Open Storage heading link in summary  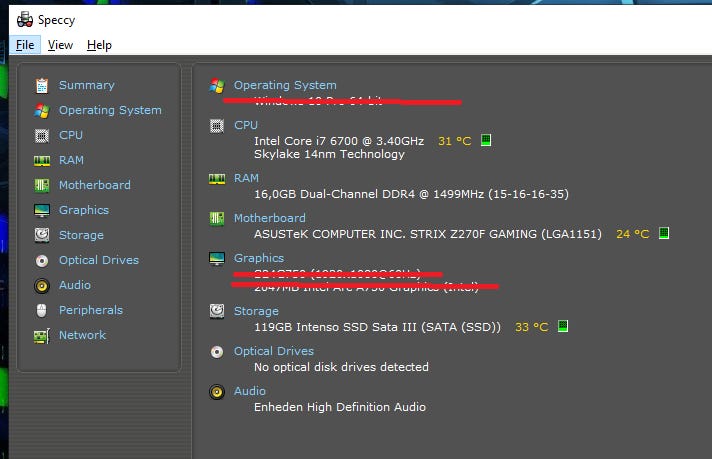pyautogui.click(x=256, y=311)
